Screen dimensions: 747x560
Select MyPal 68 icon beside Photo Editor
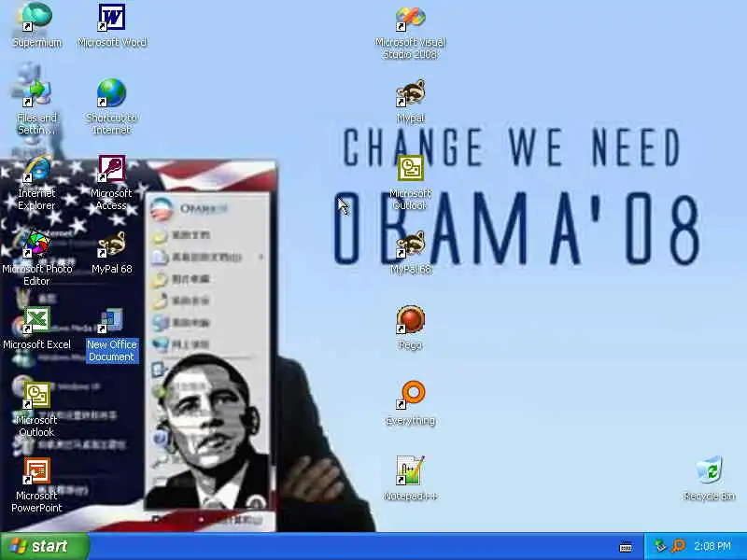pyautogui.click(x=111, y=244)
